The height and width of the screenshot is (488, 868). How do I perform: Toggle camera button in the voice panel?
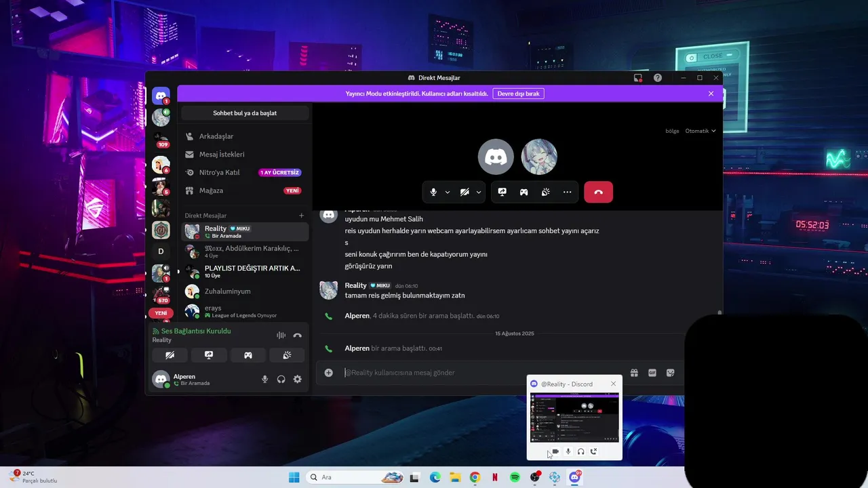click(170, 355)
